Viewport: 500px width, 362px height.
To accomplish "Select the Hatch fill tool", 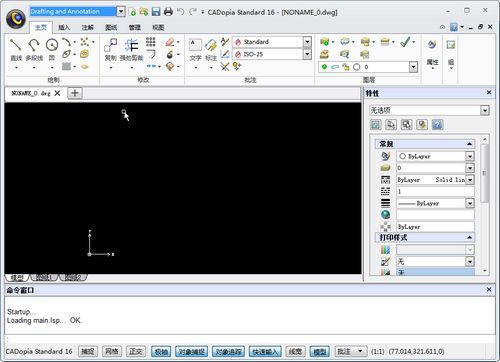I will pyautogui.click(x=66, y=66).
